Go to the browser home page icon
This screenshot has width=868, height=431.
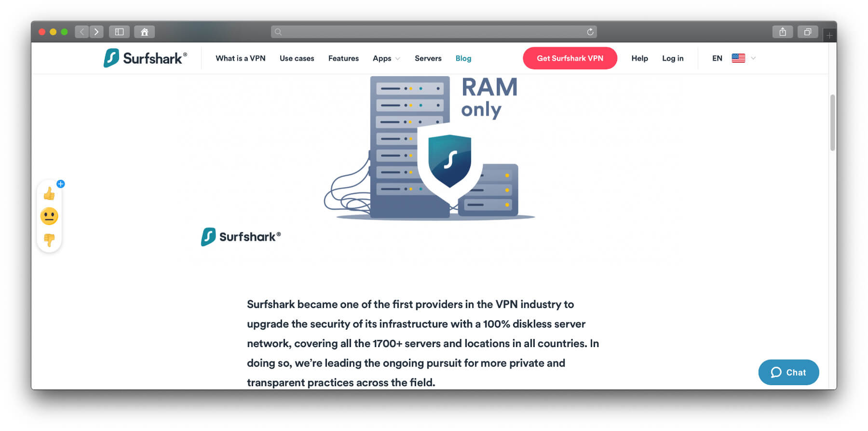point(144,32)
